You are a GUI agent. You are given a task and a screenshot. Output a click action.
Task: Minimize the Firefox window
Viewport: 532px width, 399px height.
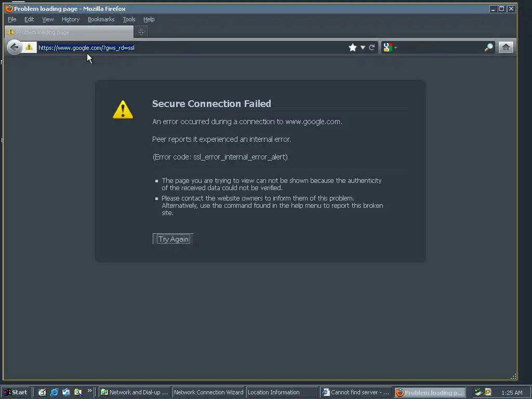point(493,9)
